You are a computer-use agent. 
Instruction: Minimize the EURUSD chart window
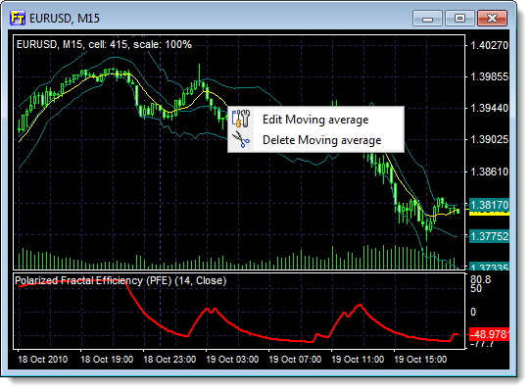coord(427,18)
